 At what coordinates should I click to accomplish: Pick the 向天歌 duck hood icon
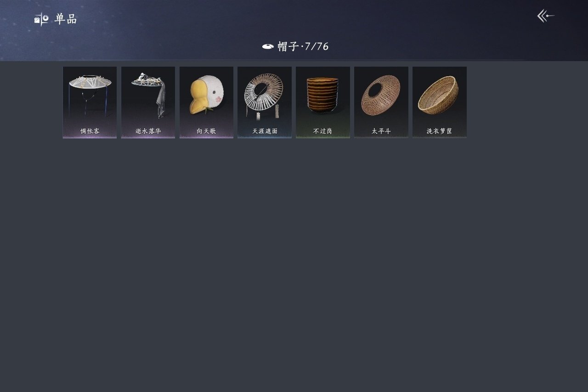tap(206, 95)
